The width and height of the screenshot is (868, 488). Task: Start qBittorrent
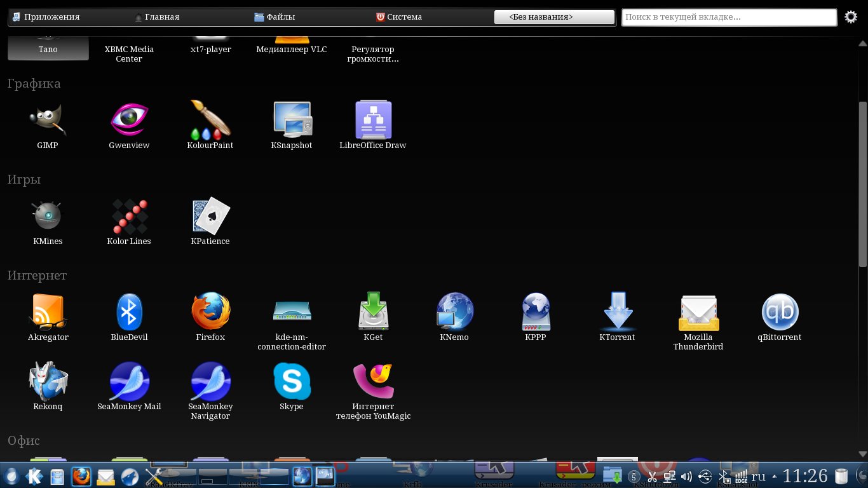[x=780, y=318]
